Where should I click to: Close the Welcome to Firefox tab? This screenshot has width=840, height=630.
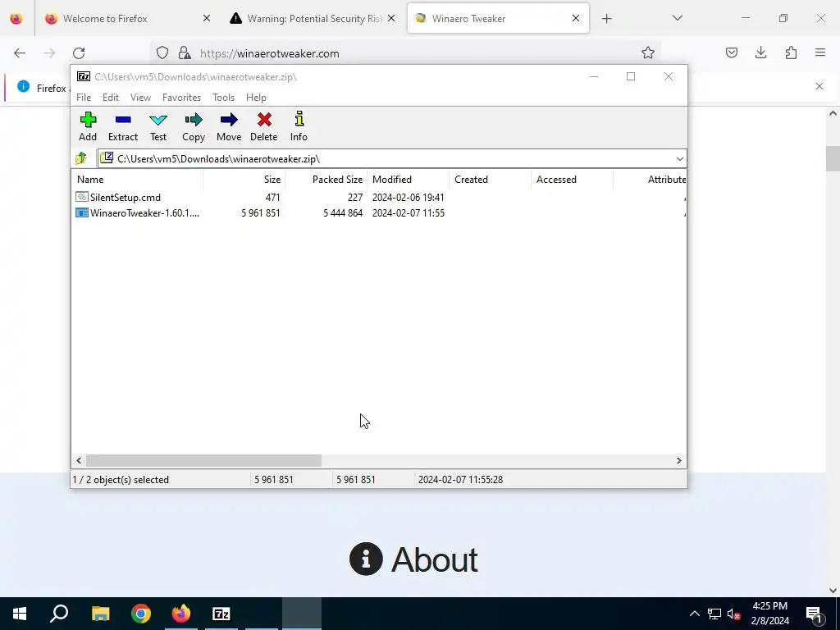tap(206, 19)
